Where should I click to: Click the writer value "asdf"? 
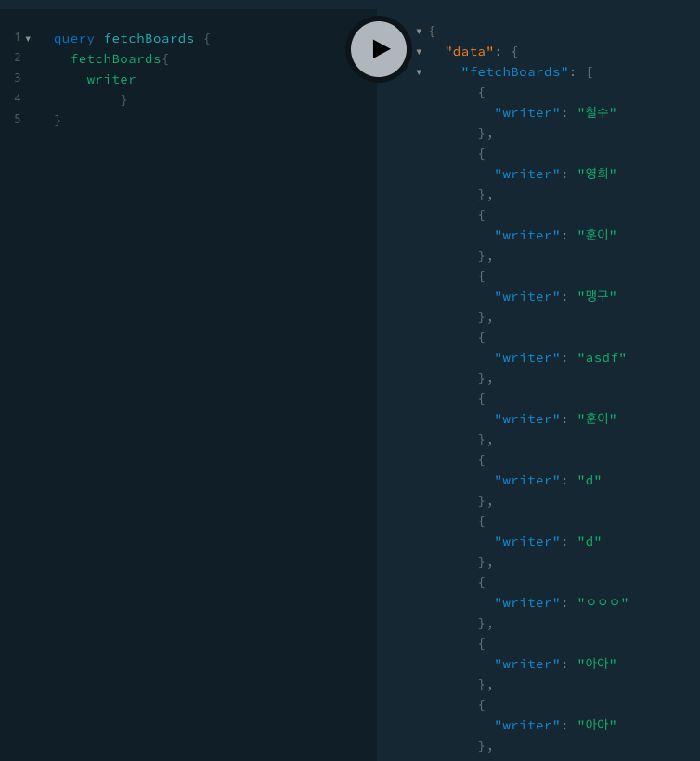pos(602,358)
